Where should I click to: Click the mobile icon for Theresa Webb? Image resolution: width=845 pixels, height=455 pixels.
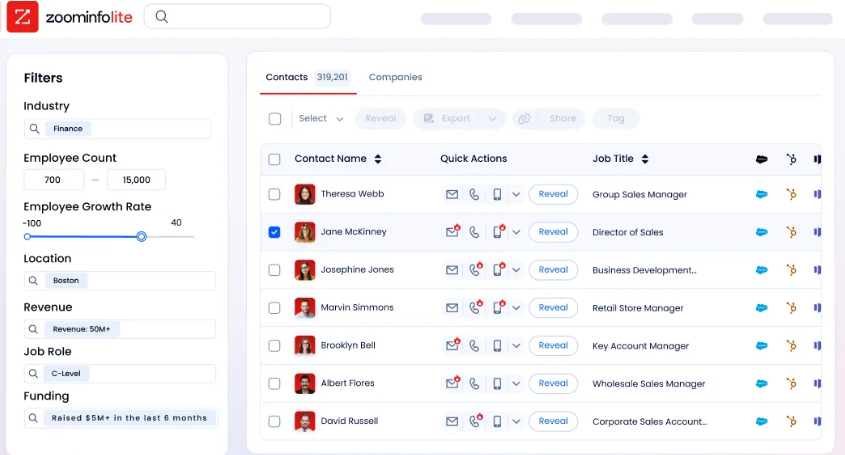pyautogui.click(x=497, y=194)
